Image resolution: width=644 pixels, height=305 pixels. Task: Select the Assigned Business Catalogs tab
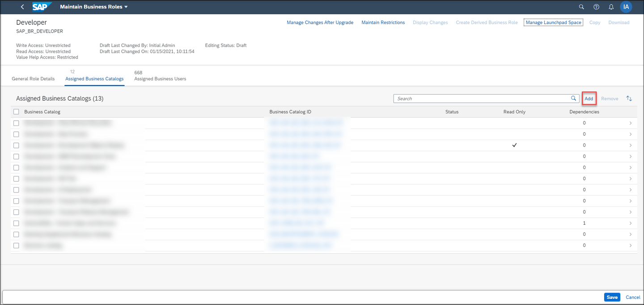94,79
